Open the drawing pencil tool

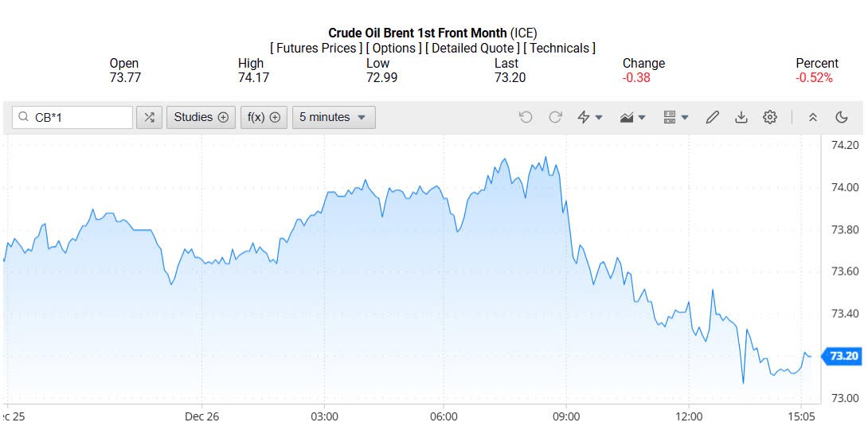pyautogui.click(x=712, y=117)
